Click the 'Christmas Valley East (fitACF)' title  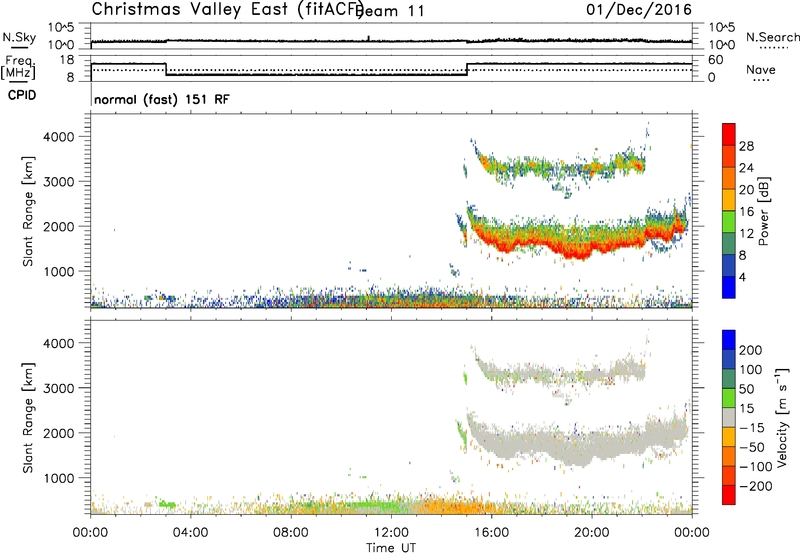click(x=227, y=9)
